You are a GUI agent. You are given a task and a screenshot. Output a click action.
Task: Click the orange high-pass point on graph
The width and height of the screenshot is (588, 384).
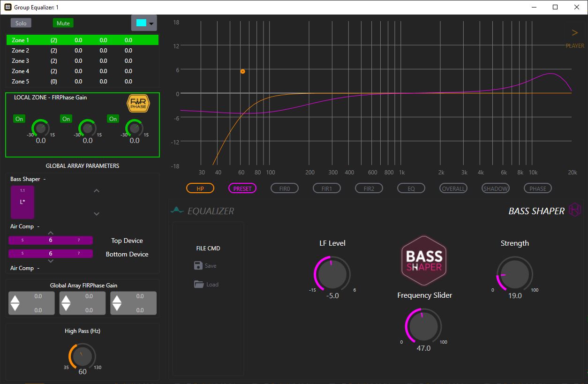(242, 72)
